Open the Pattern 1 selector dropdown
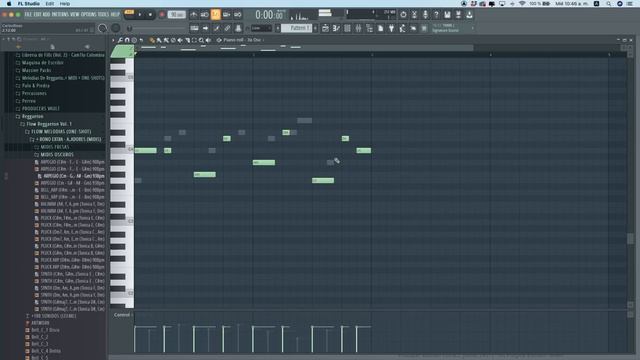Screen dimensions: 640x360 pos(297,28)
